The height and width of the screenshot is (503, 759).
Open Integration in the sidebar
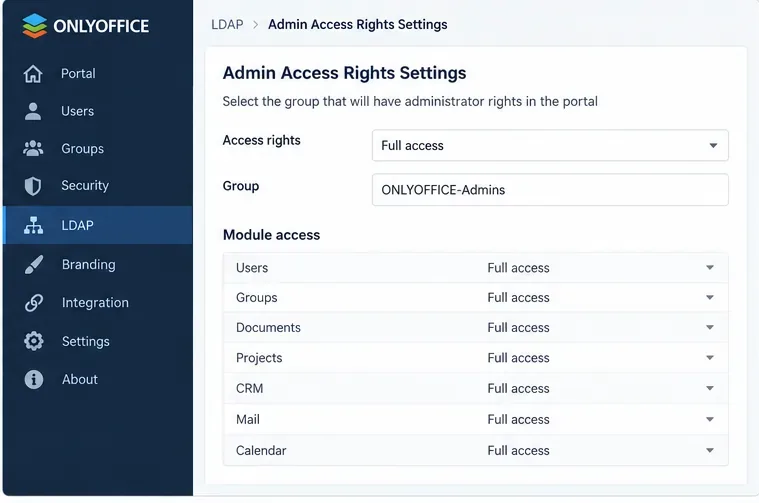pyautogui.click(x=98, y=303)
